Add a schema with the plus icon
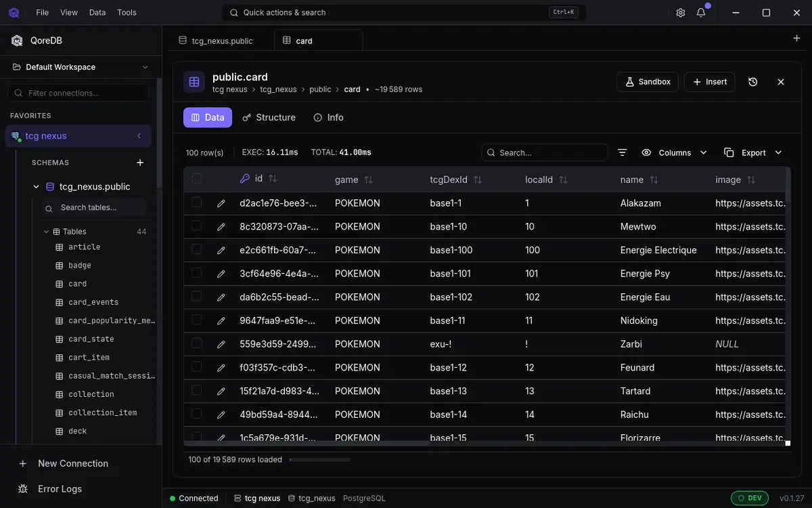812x508 pixels. point(140,163)
